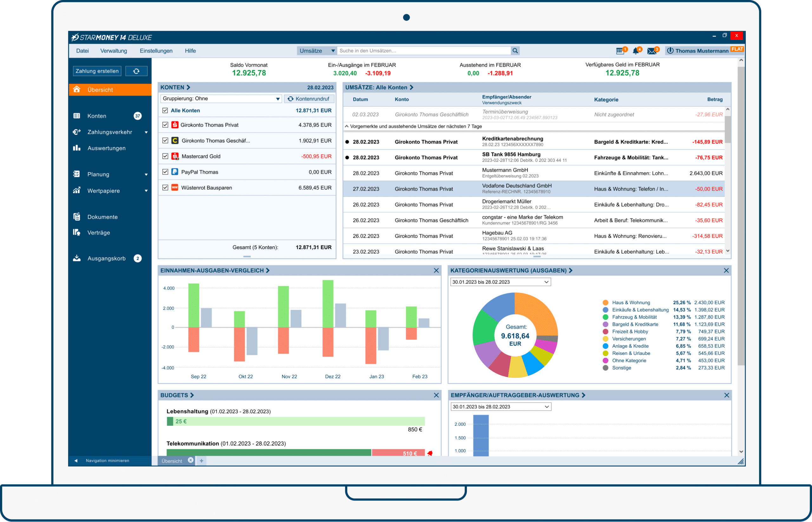Click the Dokumente clipboard icon
812x522 pixels.
(x=77, y=216)
